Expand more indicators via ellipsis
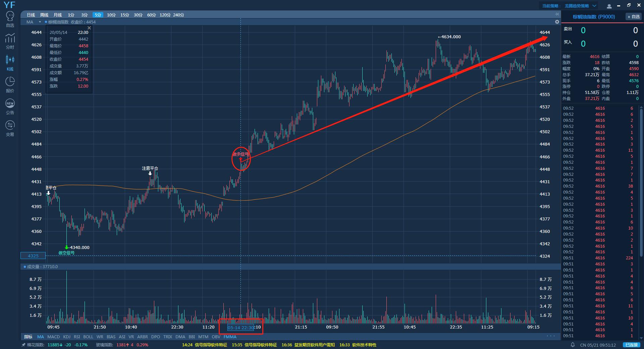644x349 pixels. pos(551,336)
